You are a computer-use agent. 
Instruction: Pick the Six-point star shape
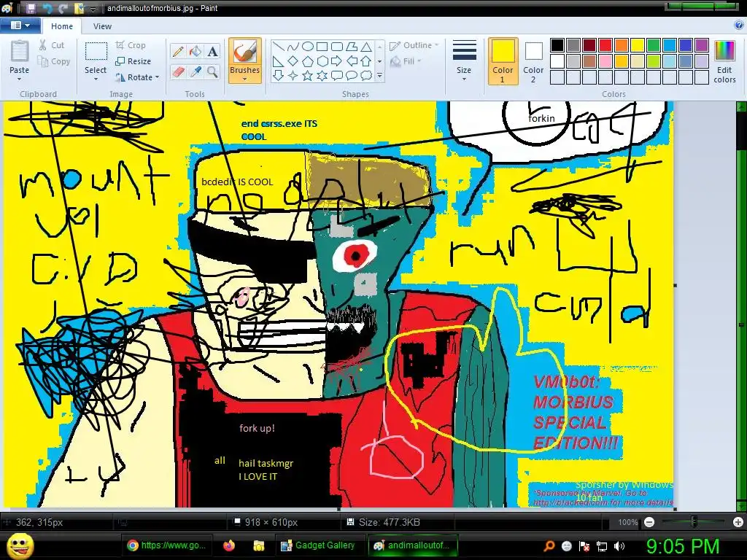pyautogui.click(x=322, y=75)
